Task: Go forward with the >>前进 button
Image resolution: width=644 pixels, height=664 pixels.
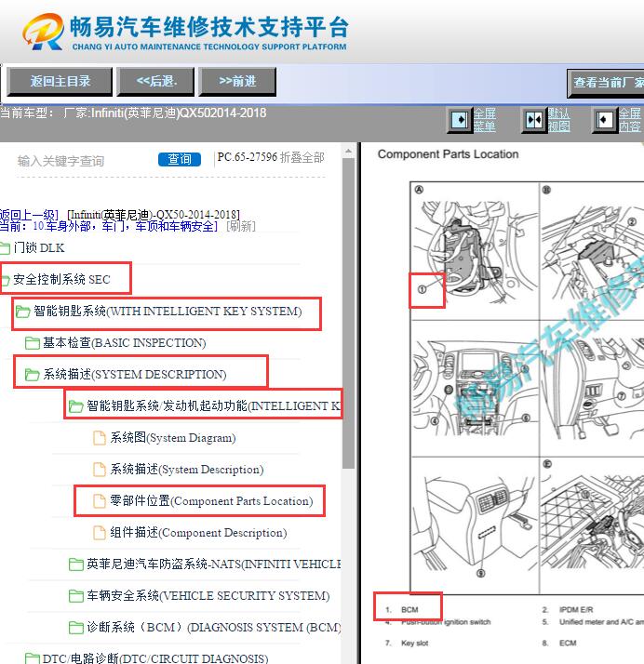Action: pos(237,81)
